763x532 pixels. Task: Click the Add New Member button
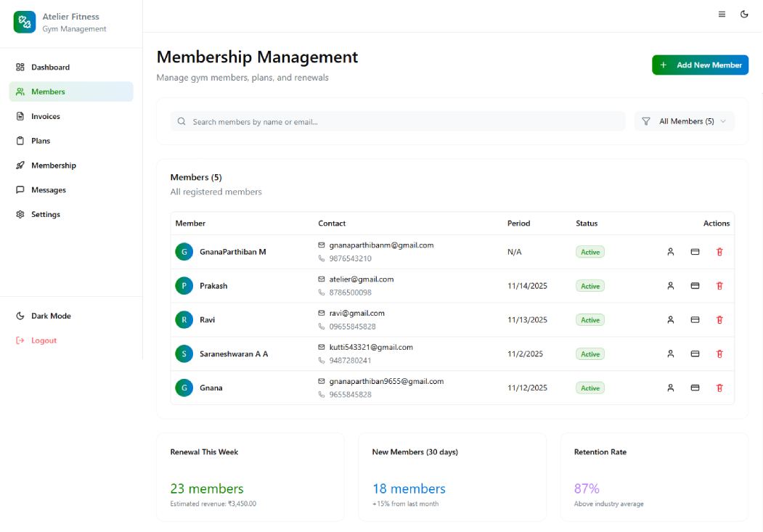tap(700, 65)
